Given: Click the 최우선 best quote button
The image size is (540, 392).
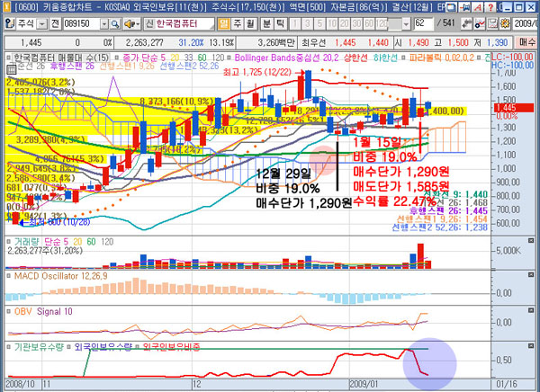Looking at the screenshot, I should (x=313, y=42).
